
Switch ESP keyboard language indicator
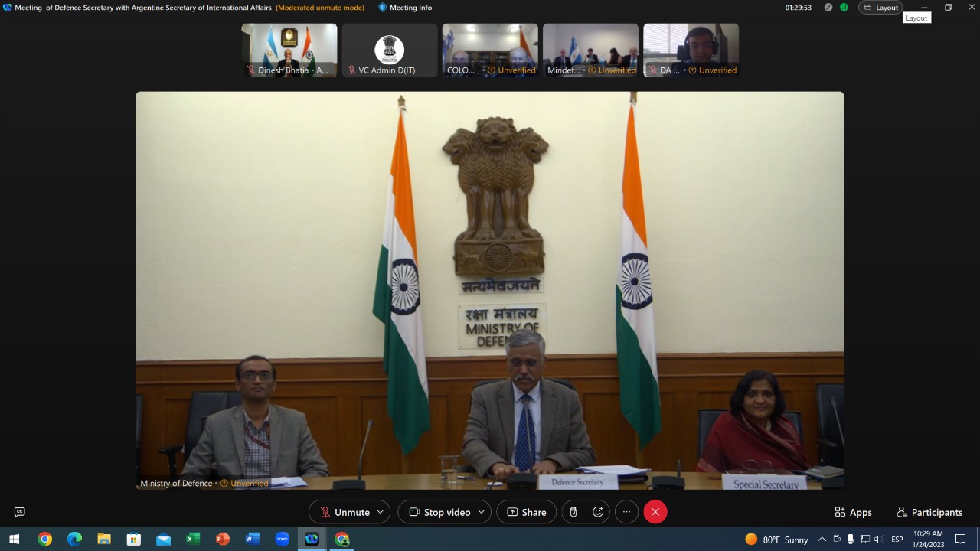tap(897, 540)
